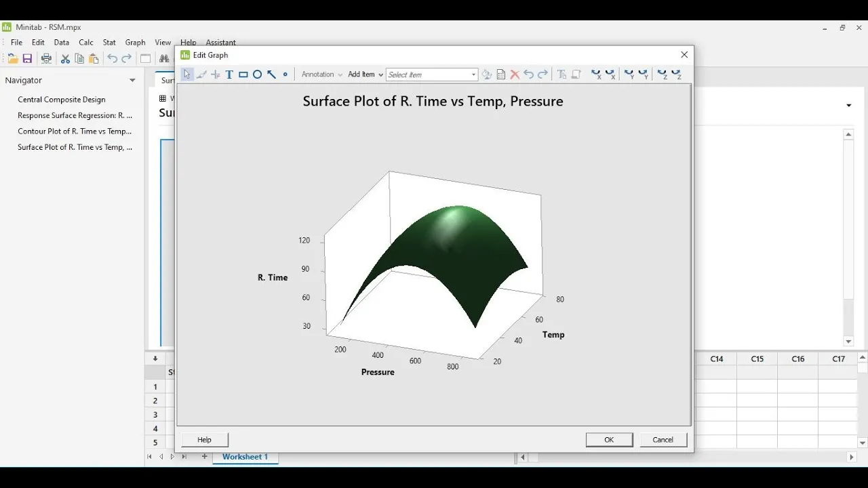Viewport: 868px width, 488px height.
Task: Click the Copy icon in main toolbar
Action: [79, 59]
